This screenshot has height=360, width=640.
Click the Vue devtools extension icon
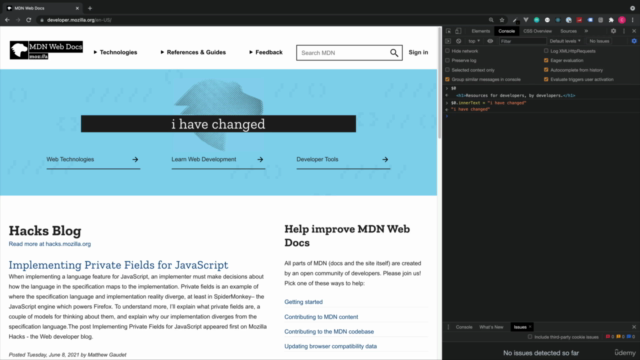pyautogui.click(x=526, y=20)
